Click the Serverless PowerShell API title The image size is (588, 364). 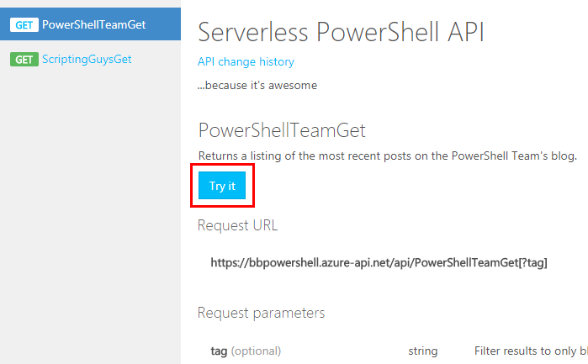tap(341, 31)
